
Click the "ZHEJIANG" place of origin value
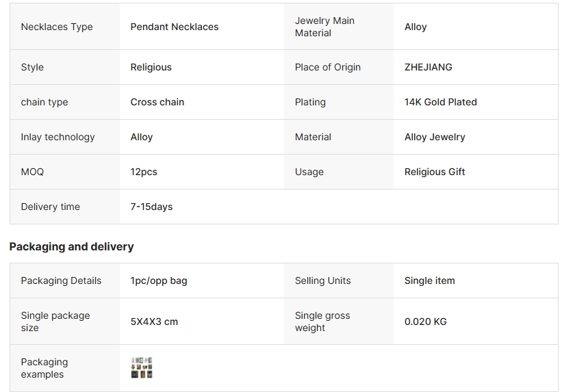coord(429,67)
